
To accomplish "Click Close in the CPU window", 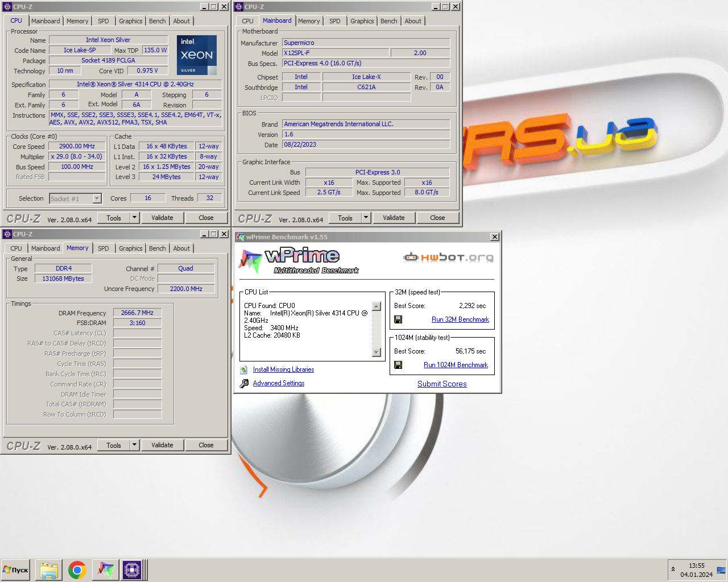I will (x=206, y=218).
